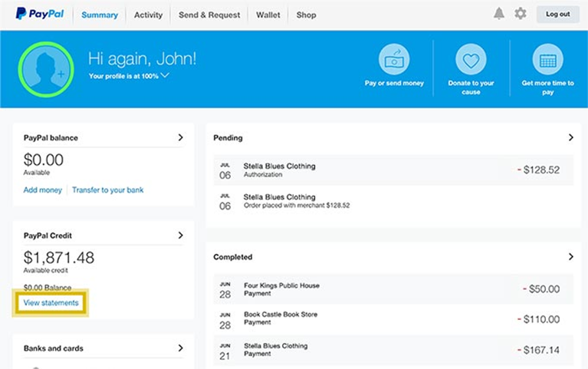
Task: Click the Pay or send money icon
Action: pos(394,60)
